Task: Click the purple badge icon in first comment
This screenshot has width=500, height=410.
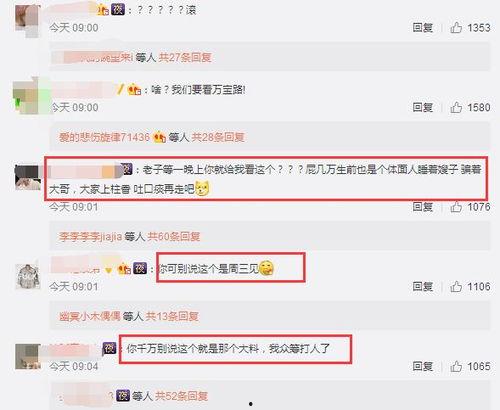Action: [x=118, y=9]
